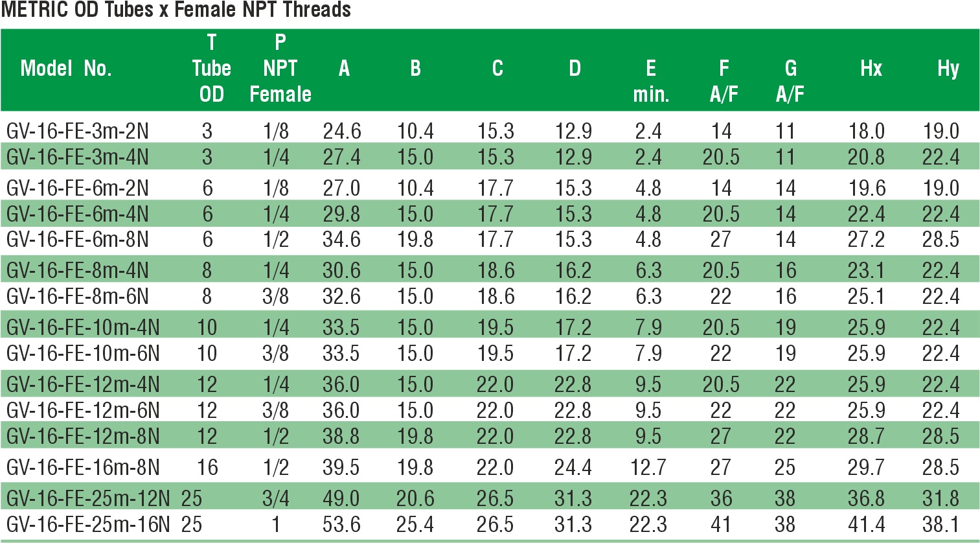Image resolution: width=980 pixels, height=543 pixels.
Task: Click model number GV-16-FE-3m-2N
Action: [x=77, y=132]
